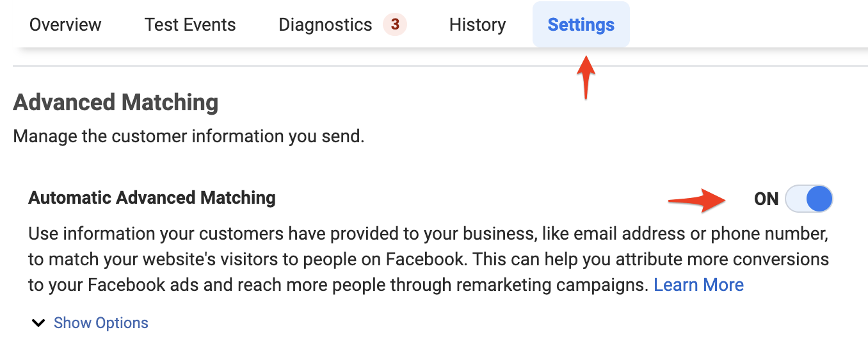Go to the Diagnostics tab
Image resolution: width=868 pixels, height=355 pixels.
[x=325, y=25]
